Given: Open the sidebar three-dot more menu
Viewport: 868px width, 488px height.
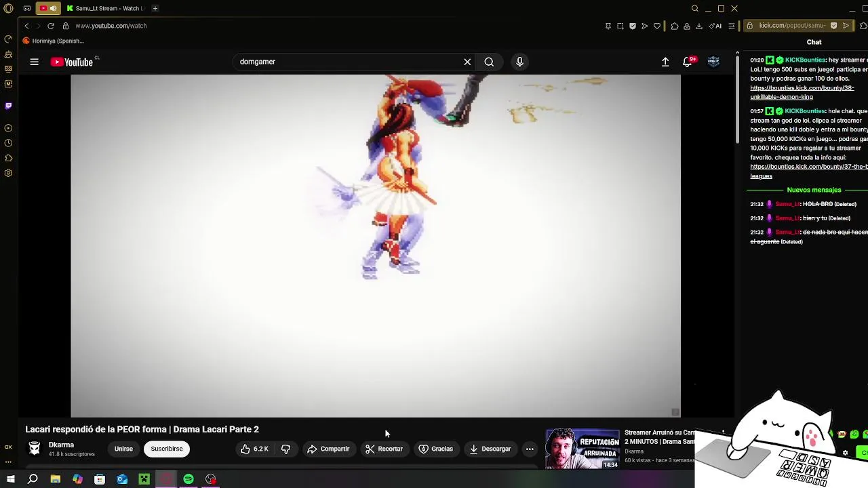Looking at the screenshot, I should (x=8, y=462).
